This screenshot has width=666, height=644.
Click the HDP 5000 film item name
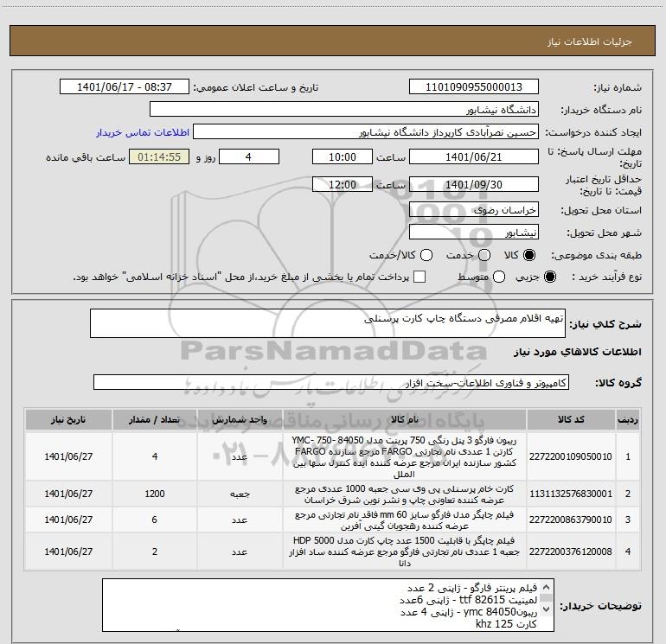pos(405,552)
